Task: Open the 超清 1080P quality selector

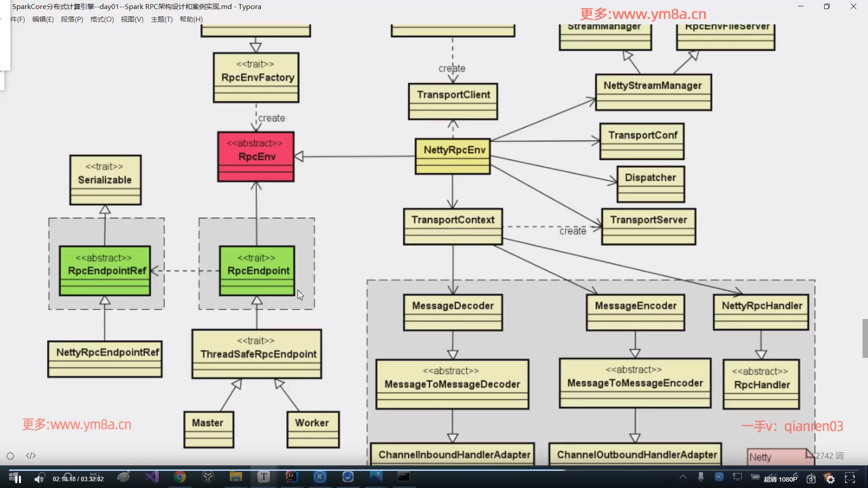Action: 780,479
